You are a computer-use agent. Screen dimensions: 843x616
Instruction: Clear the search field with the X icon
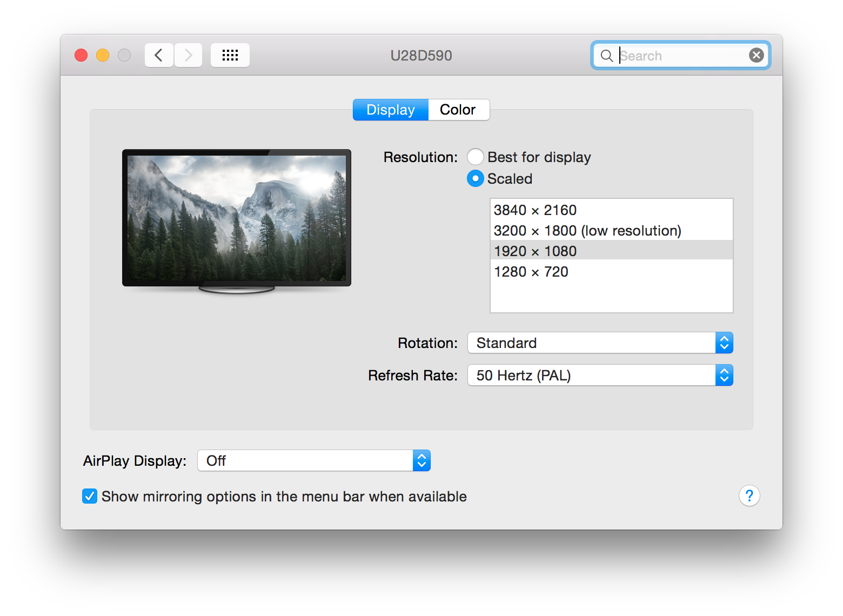pyautogui.click(x=757, y=55)
